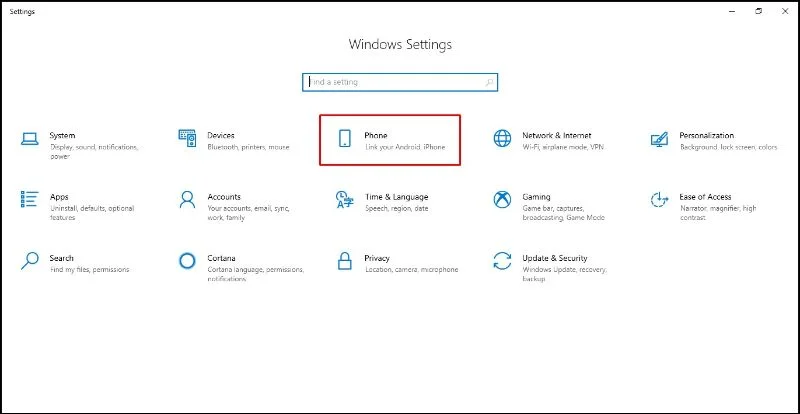Click 'Windows Update, recovery, backup' text
Viewport: 800px width, 414px height.
coord(564,274)
